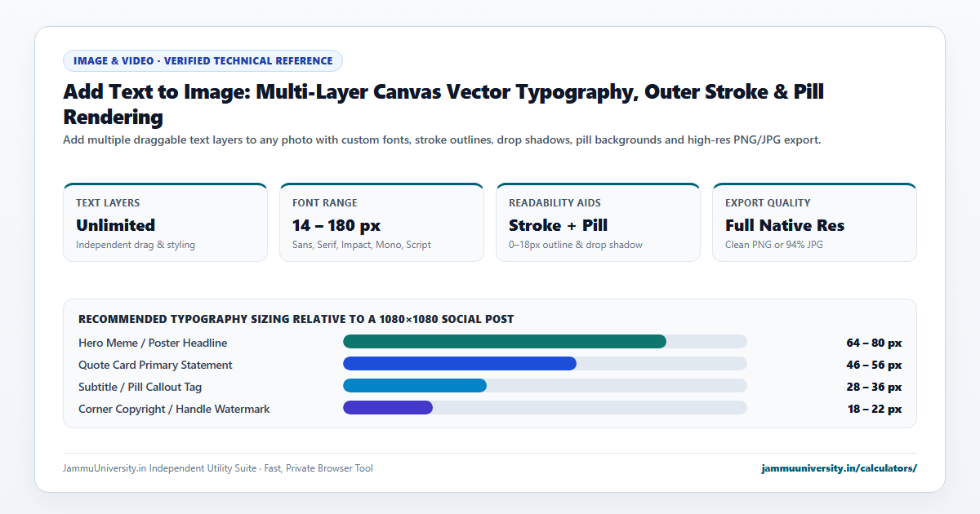
Task: Select the subtitle about draggable text layers
Action: pyautogui.click(x=442, y=140)
